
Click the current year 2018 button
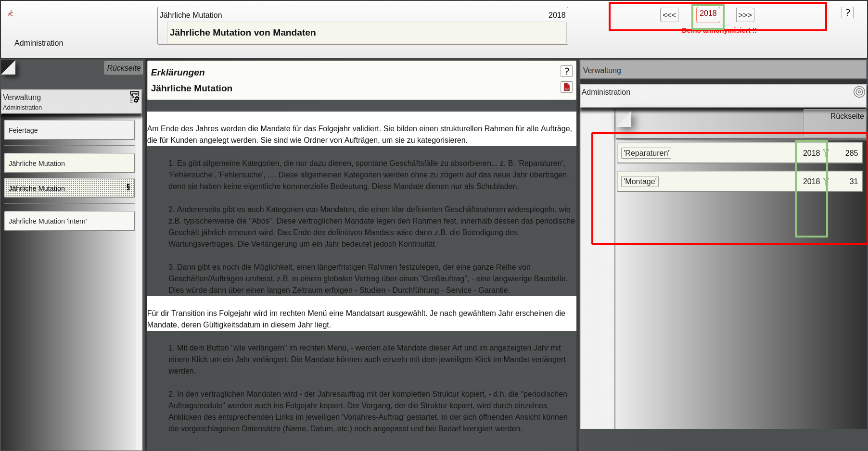pos(708,14)
